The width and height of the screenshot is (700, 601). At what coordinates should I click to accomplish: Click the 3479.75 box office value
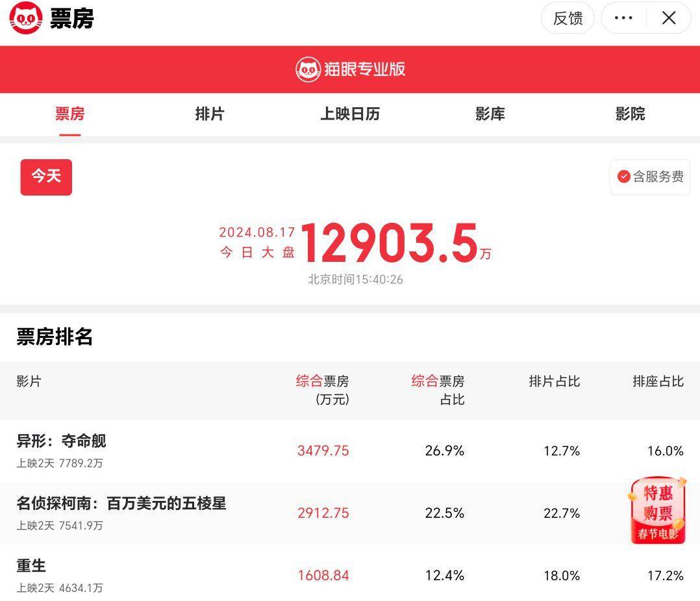tap(323, 450)
